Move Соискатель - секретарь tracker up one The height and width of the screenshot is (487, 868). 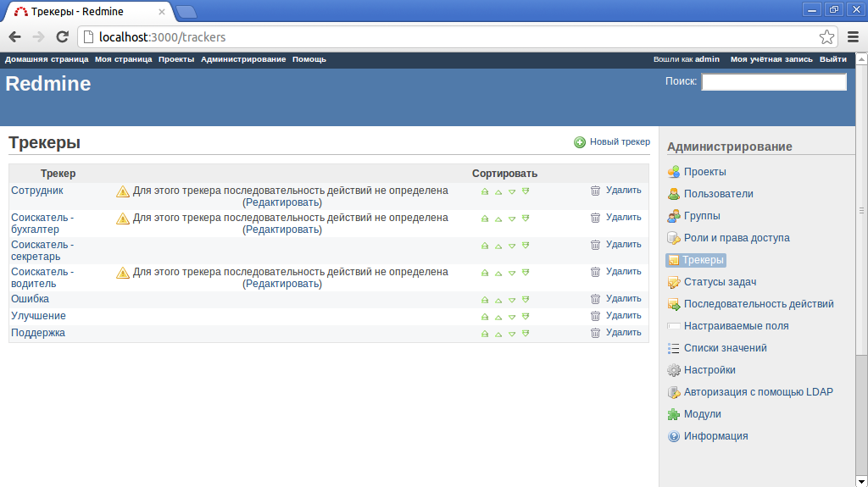coord(498,246)
